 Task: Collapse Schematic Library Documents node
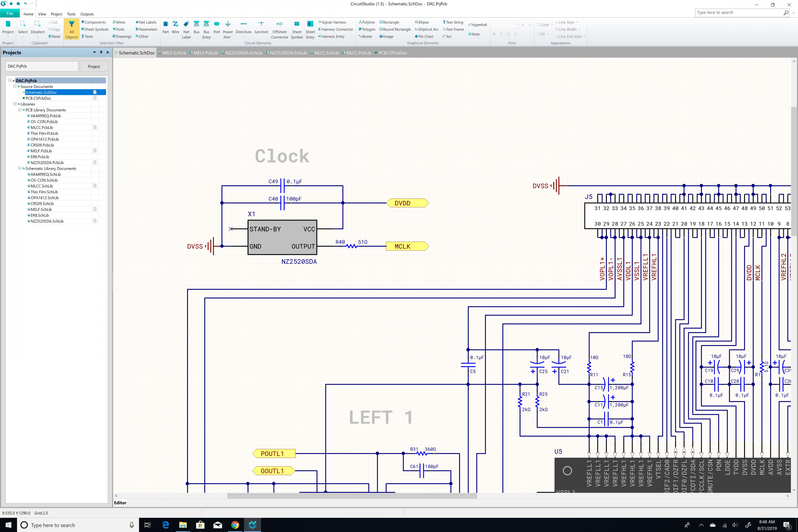[x=20, y=168]
